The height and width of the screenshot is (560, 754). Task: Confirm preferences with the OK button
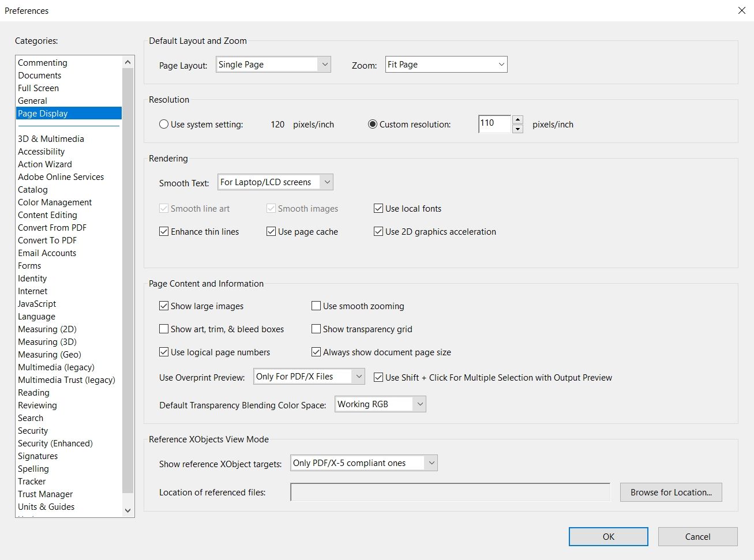point(608,536)
